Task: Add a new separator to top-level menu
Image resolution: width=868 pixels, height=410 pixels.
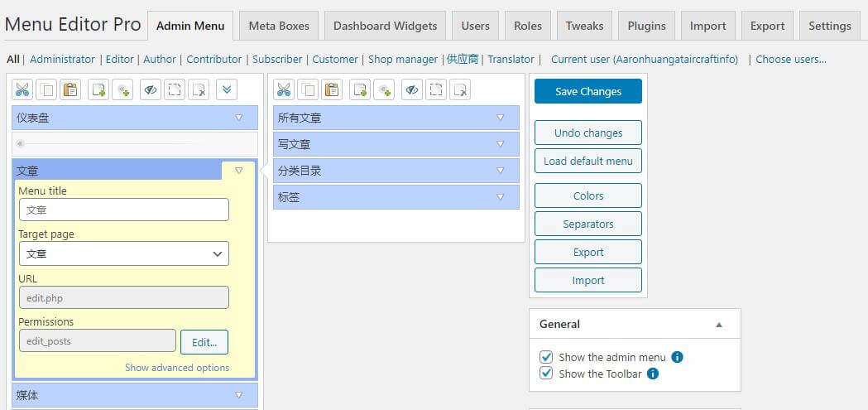Action: (x=122, y=89)
